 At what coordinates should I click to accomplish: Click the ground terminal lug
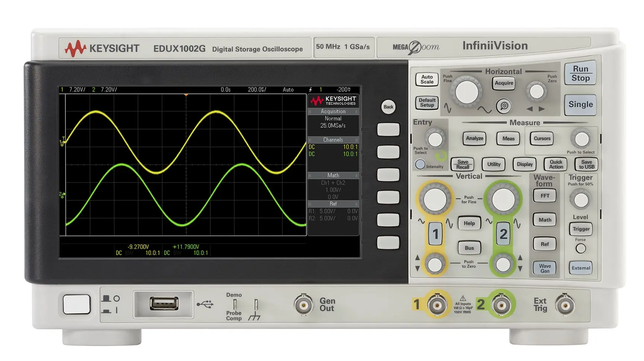point(256,305)
